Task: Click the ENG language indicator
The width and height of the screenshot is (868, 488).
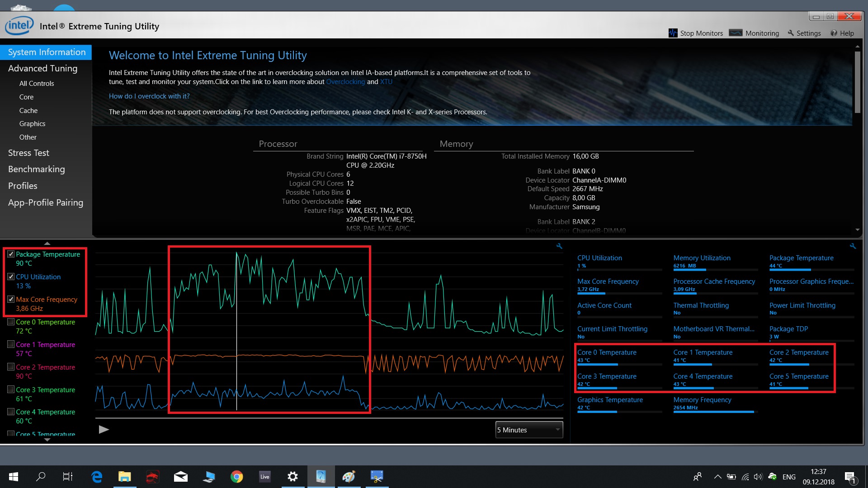Action: pyautogui.click(x=789, y=477)
